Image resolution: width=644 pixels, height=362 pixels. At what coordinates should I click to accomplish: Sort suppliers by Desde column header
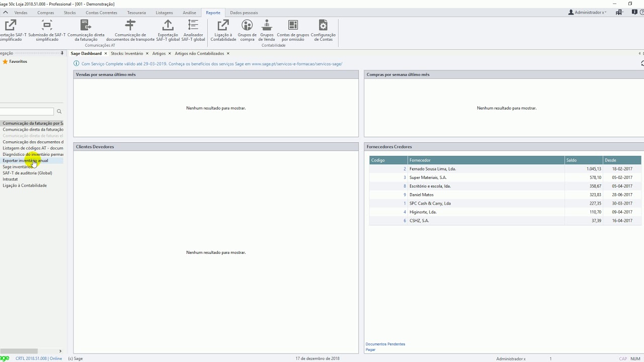[622, 160]
